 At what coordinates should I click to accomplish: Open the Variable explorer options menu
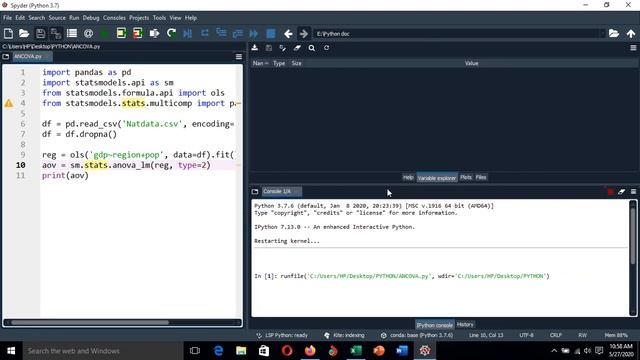[633, 48]
